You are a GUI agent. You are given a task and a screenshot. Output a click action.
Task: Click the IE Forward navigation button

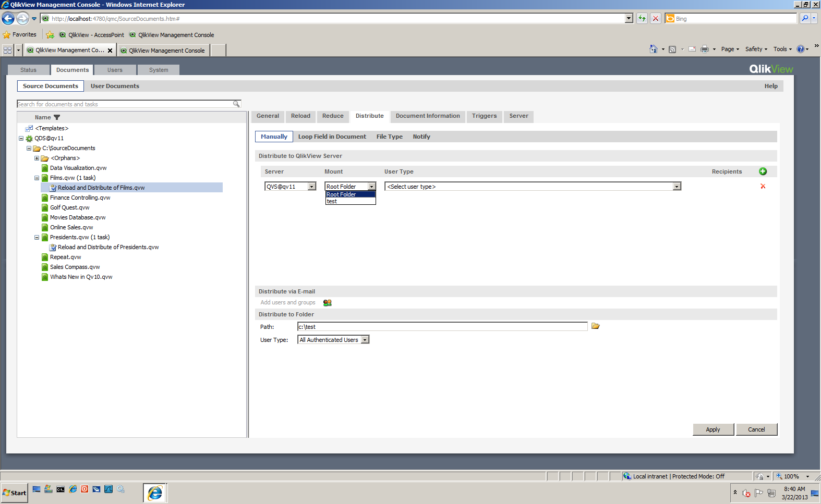[x=22, y=19]
